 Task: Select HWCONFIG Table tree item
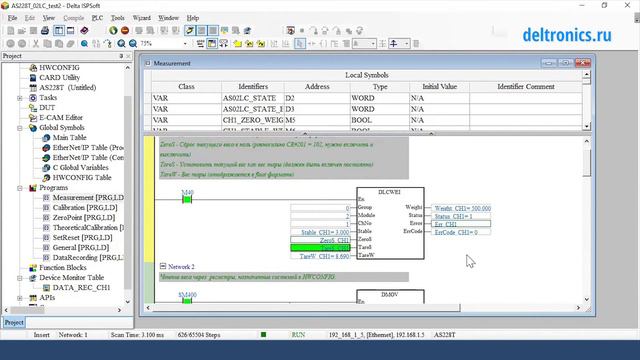click(x=82, y=178)
